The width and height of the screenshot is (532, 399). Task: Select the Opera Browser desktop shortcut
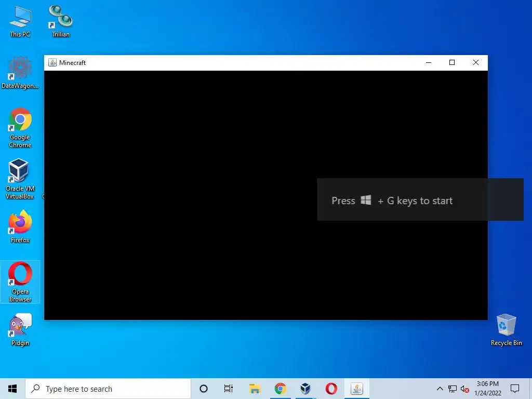20,282
